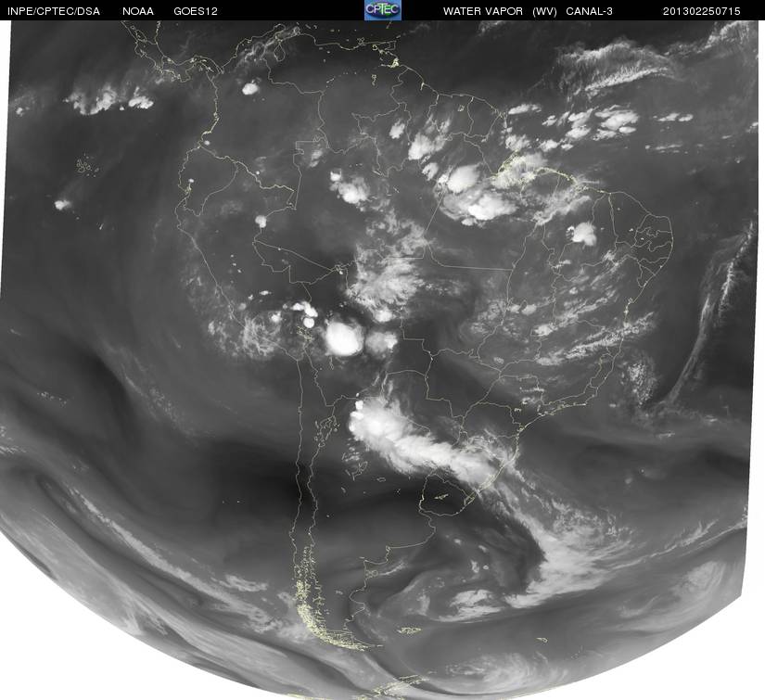Click the 201302250715 timestamp
This screenshot has height=700, width=765.
tap(702, 11)
